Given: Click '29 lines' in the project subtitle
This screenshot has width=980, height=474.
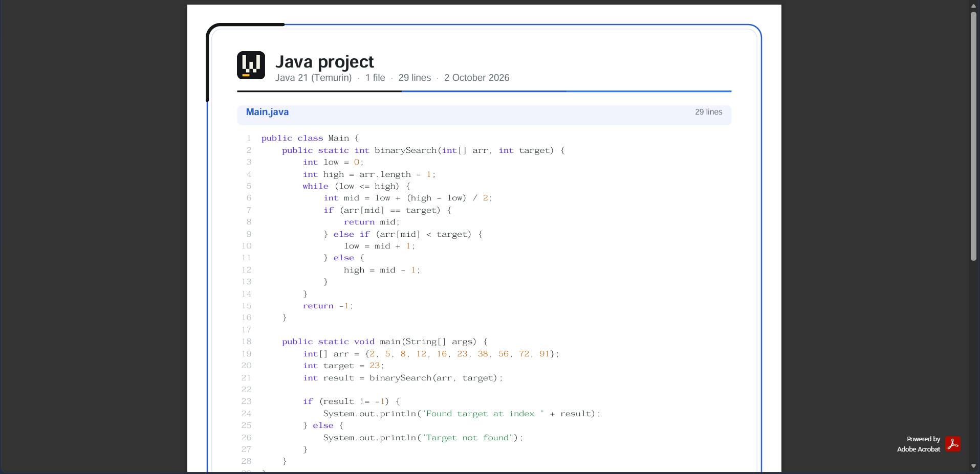Looking at the screenshot, I should pos(415,78).
